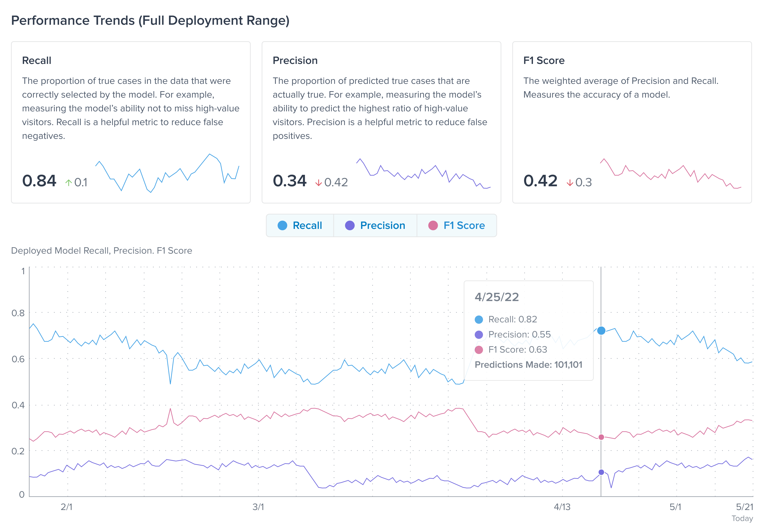Viewport: 763px width, 532px height.
Task: Click the Recall sparkline chart
Action: coord(167,173)
